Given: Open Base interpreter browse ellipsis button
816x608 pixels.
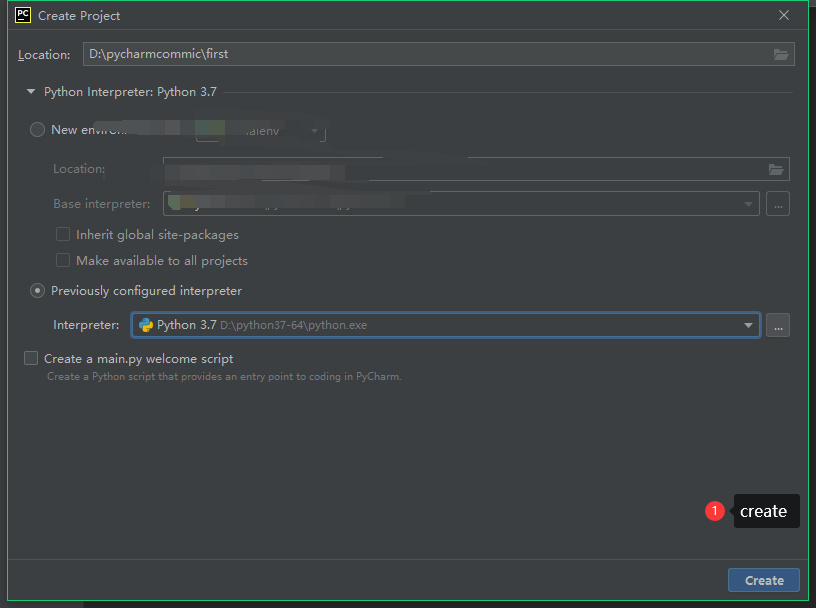Looking at the screenshot, I should (778, 204).
